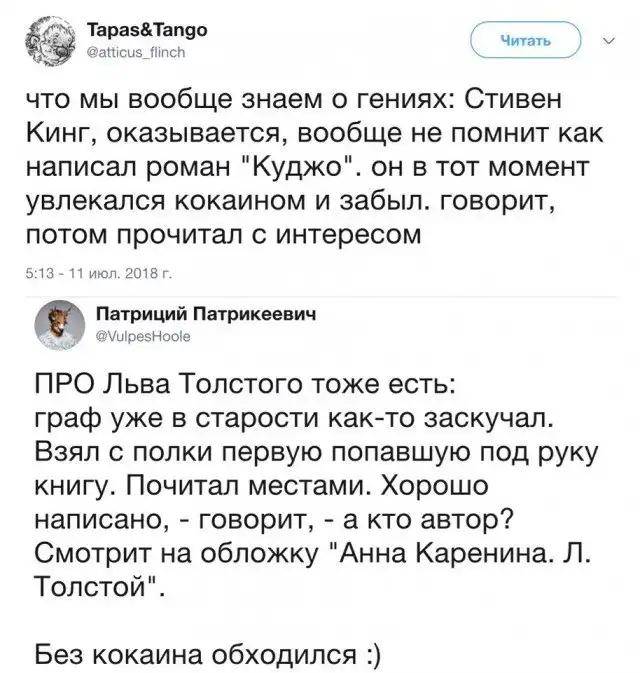Screen dimensions: 640x673
Task: Click the Tapas&Tango profile avatar
Action: click(50, 41)
